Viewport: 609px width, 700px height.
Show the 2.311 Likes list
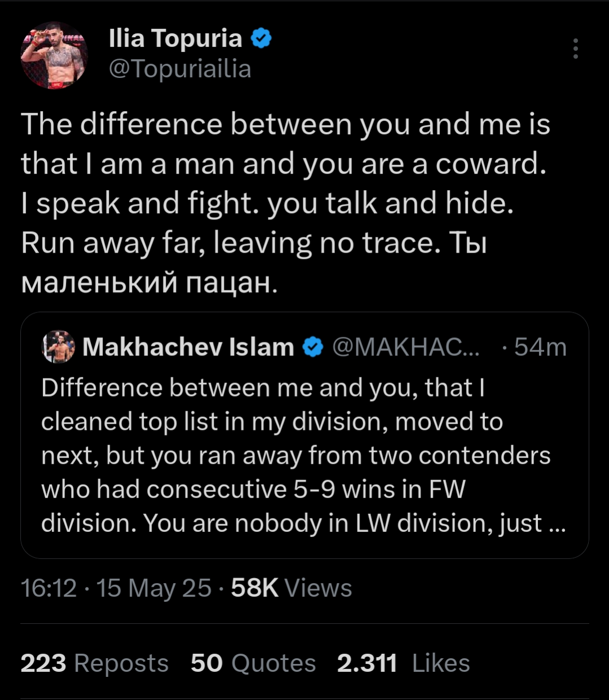[x=404, y=663]
